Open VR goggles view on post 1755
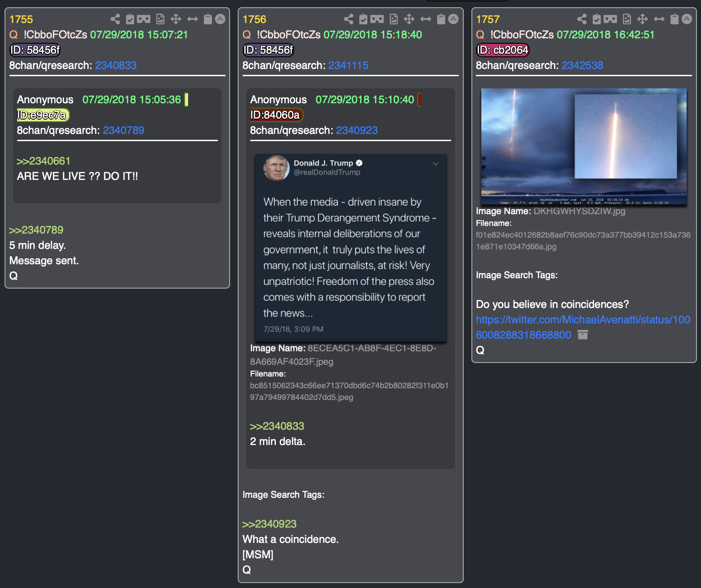The image size is (701, 588). tap(144, 19)
